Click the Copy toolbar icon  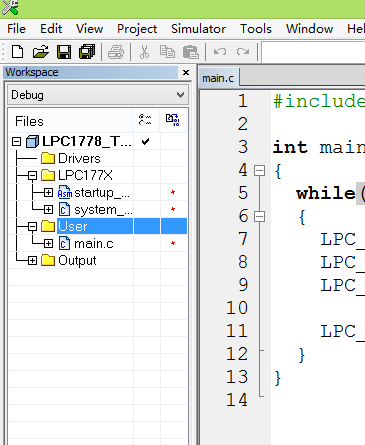167,52
